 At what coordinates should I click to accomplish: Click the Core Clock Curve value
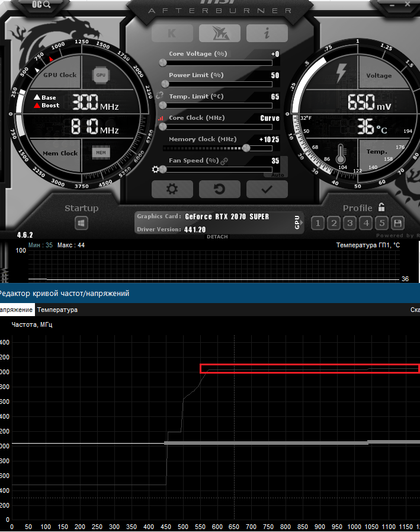point(270,118)
